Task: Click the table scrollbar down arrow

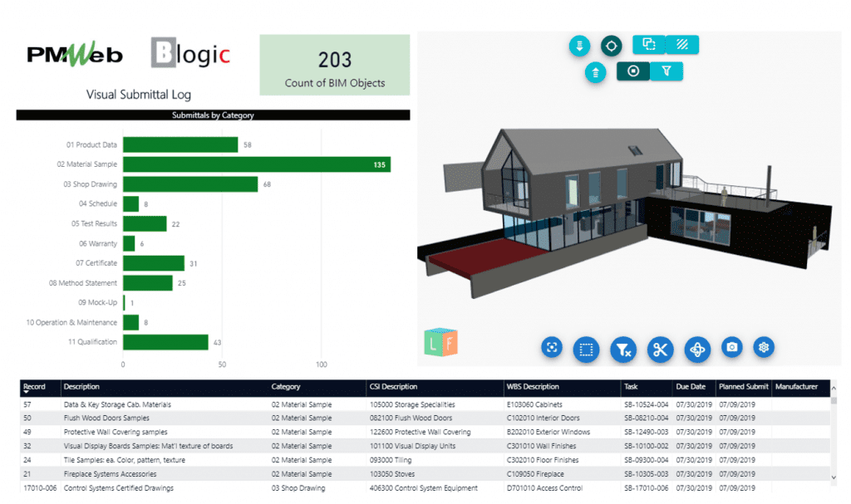Action: [834, 477]
